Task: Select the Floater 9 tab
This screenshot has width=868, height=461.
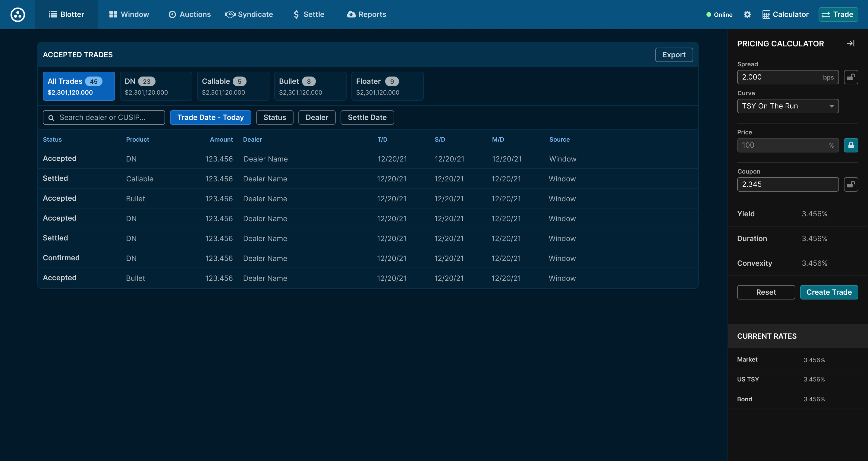Action: (x=388, y=86)
